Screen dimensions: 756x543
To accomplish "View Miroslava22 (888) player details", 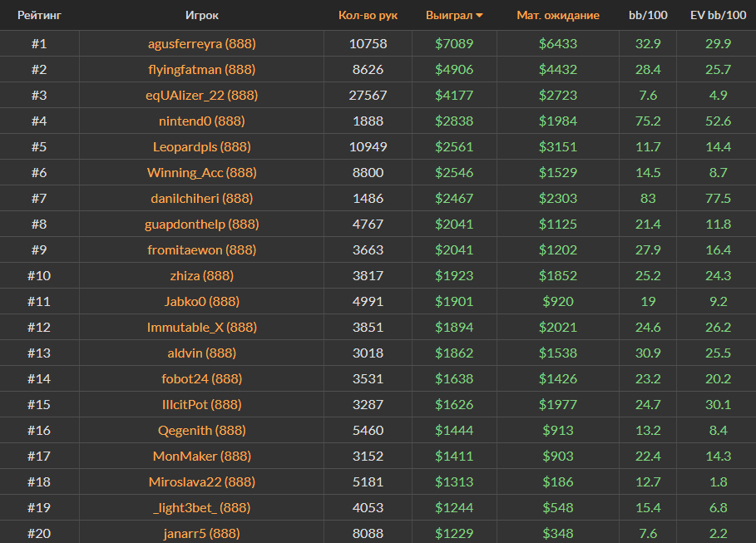I will (201, 481).
